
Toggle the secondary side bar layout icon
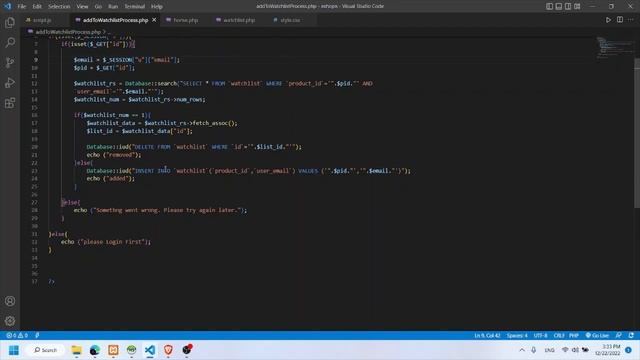click(x=568, y=6)
